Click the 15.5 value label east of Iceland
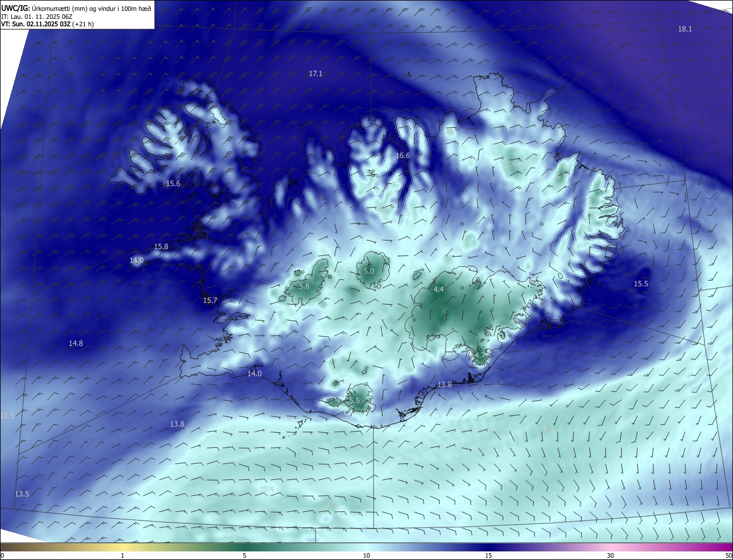 click(641, 284)
